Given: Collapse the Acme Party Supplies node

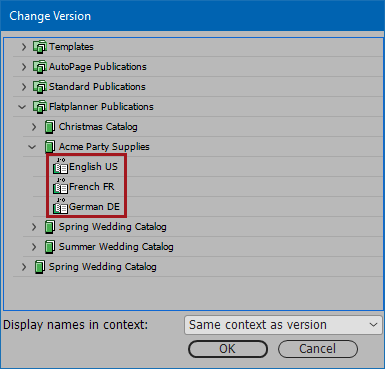Looking at the screenshot, I should (x=32, y=147).
